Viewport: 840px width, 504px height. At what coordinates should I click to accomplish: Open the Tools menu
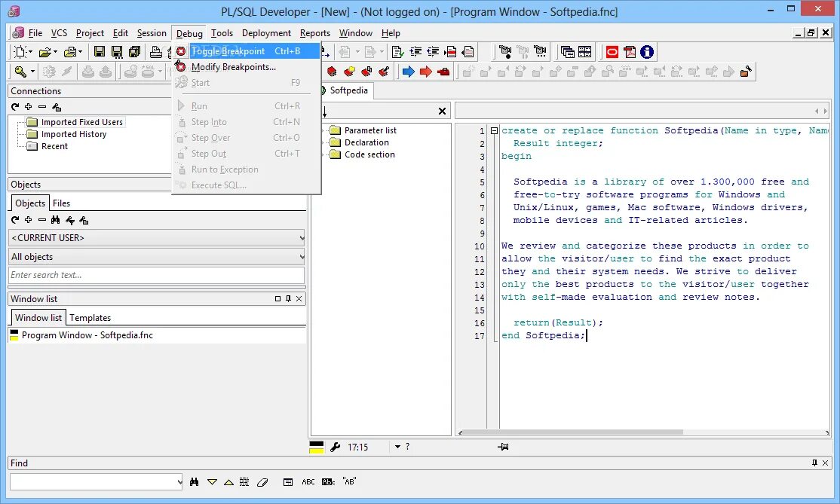pyautogui.click(x=222, y=33)
